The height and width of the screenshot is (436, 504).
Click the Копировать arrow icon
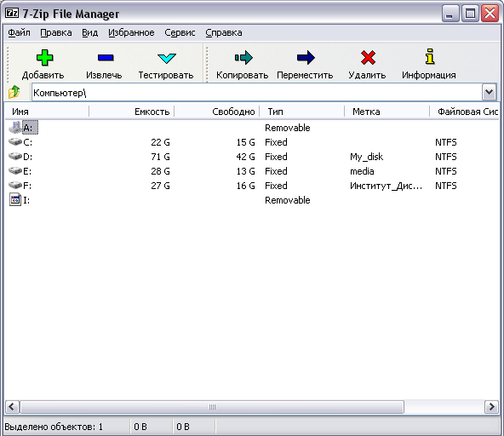243,58
